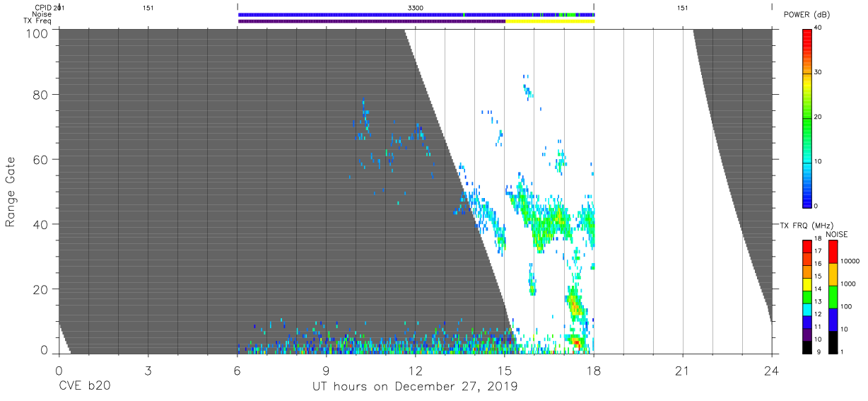868x401 pixels.
Task: Click the '21' tick on UT hours axis
Action: [x=683, y=370]
